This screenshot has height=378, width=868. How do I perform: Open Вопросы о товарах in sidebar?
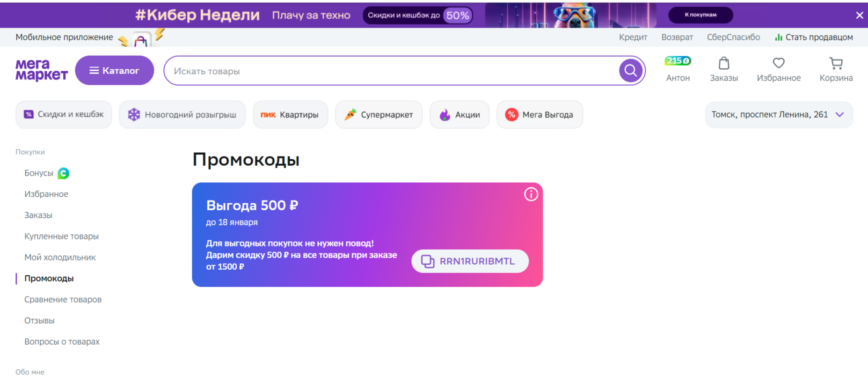[x=62, y=341]
